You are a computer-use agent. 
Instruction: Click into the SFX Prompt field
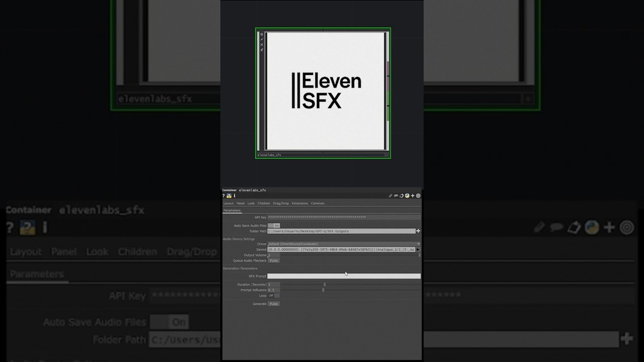(x=344, y=276)
